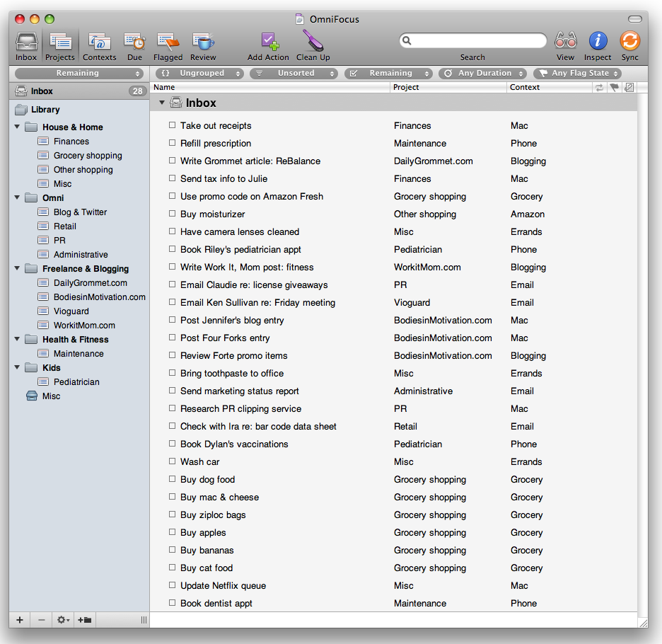Viewport: 662px width, 644px height.
Task: Open the Any Flag State dropdown
Action: pos(578,73)
